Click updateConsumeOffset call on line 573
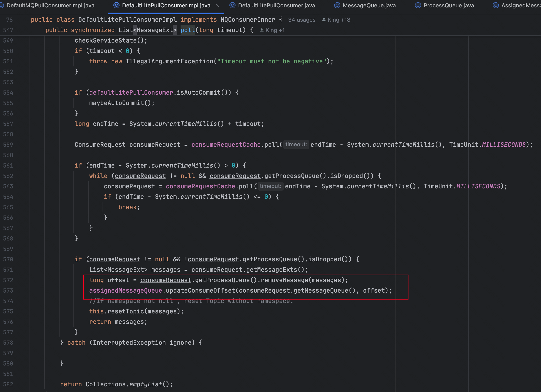 (x=200, y=290)
